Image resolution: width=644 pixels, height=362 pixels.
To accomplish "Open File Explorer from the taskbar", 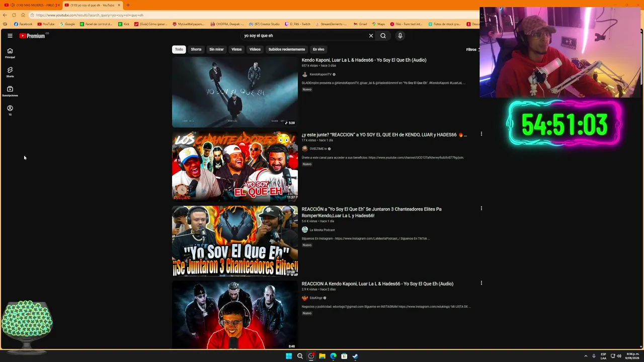I will (322, 356).
